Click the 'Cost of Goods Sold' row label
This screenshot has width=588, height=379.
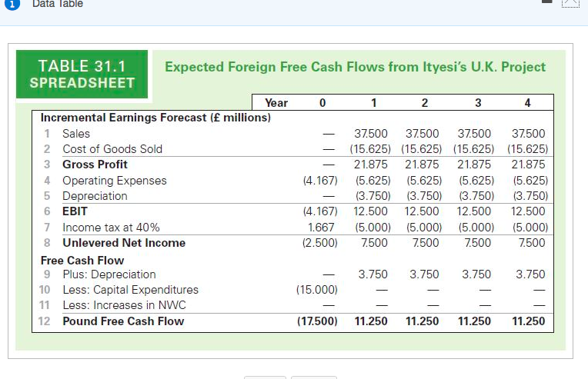click(x=112, y=149)
